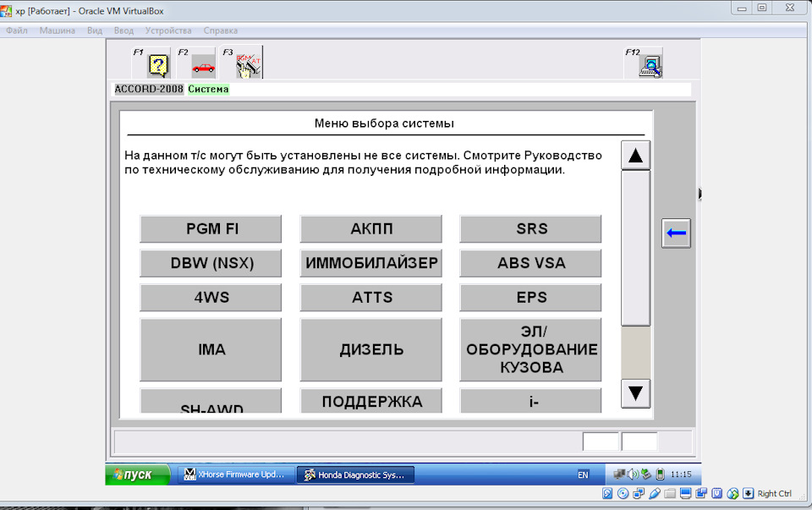The image size is (812, 510).
Task: Select the АКПП system
Action: [370, 229]
